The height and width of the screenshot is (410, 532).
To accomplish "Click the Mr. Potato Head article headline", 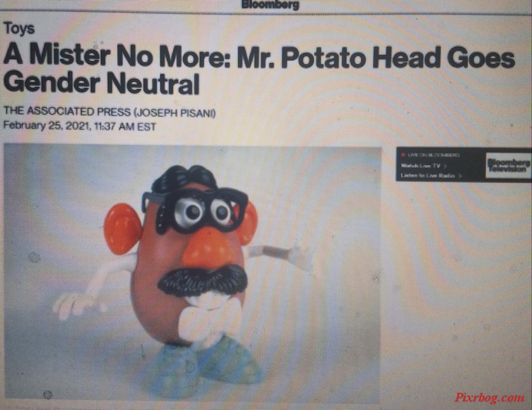I will [x=259, y=69].
